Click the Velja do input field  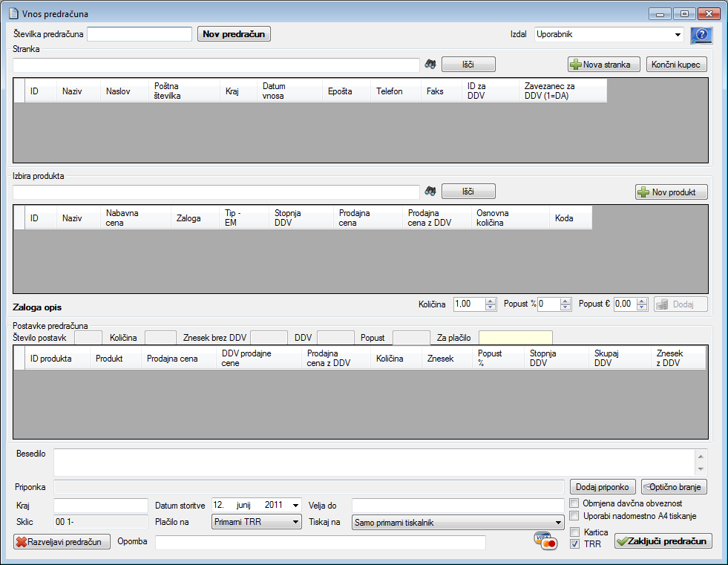click(458, 505)
